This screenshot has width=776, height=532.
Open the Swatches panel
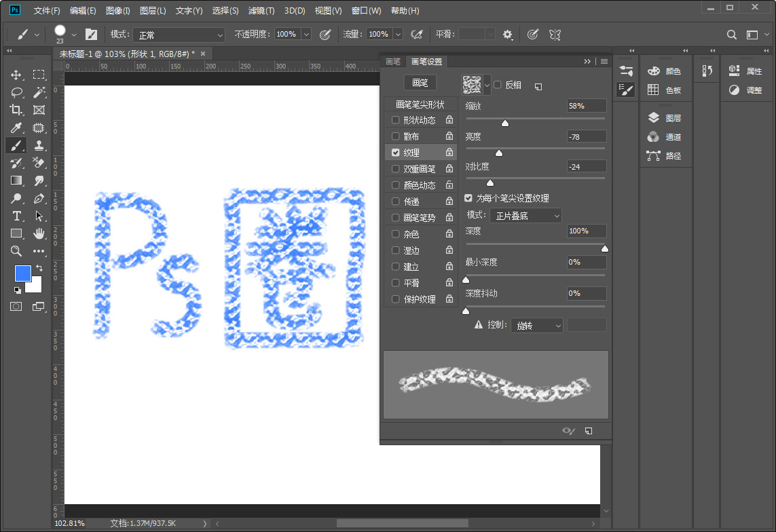[x=665, y=90]
